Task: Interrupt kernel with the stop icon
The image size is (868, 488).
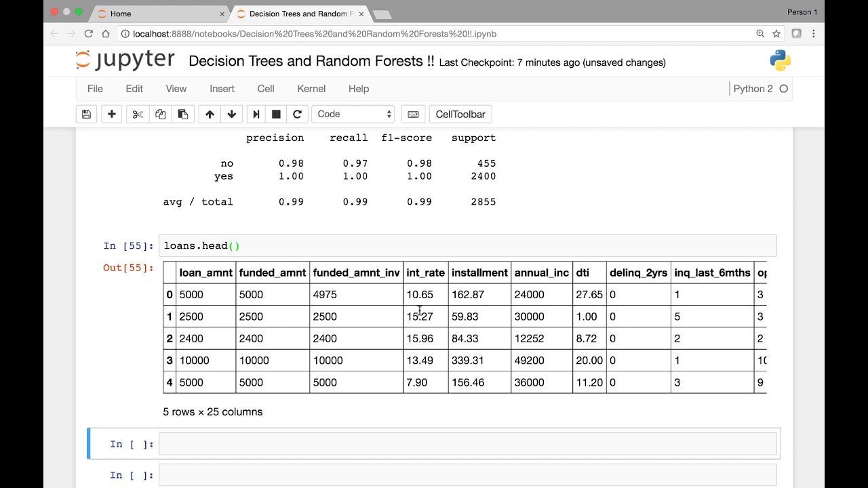Action: 276,115
